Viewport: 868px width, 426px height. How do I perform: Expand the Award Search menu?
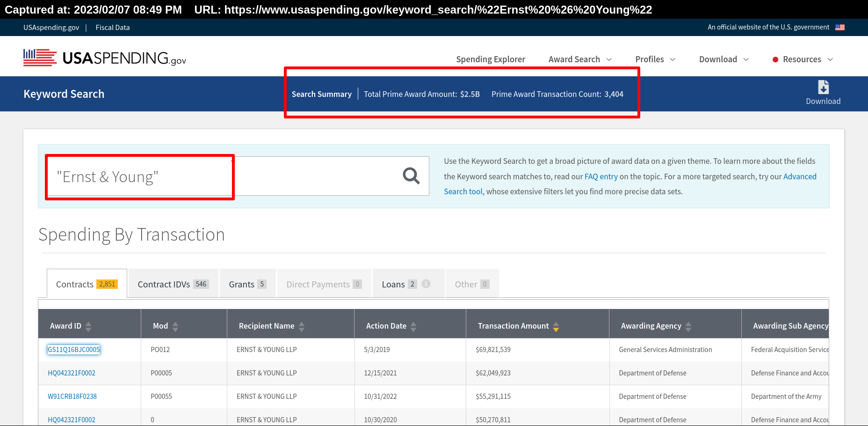[580, 59]
